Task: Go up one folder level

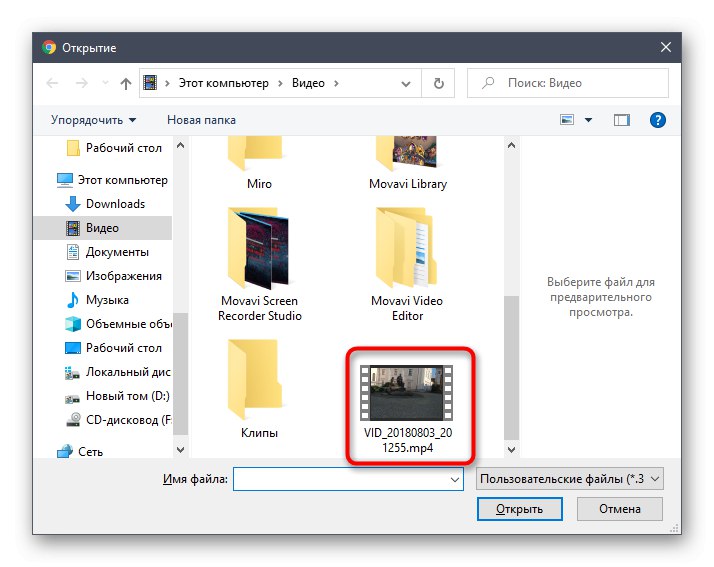Action: 126,83
